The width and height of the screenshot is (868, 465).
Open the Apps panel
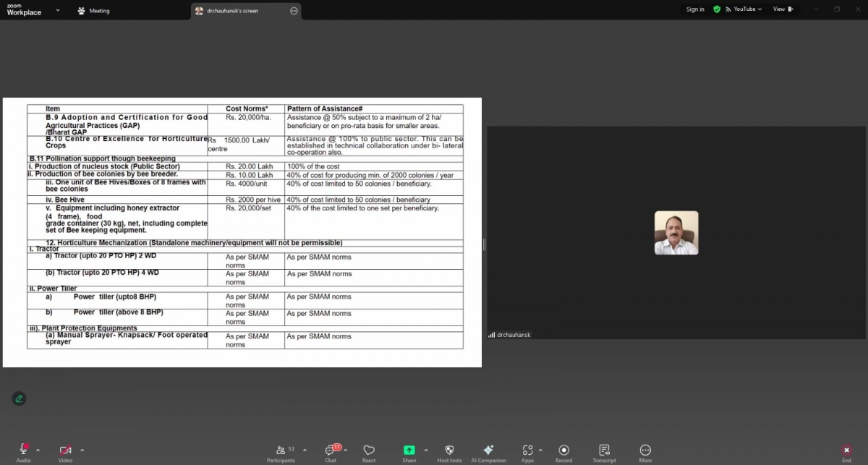click(527, 451)
